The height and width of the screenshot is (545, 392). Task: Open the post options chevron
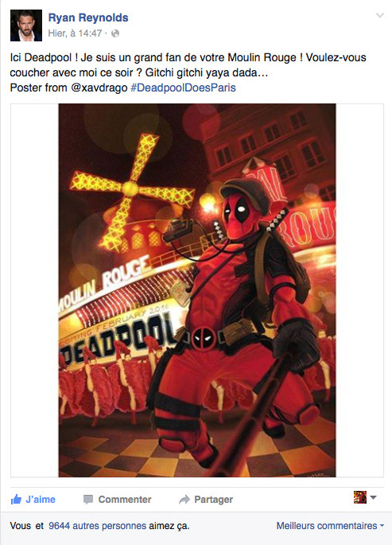point(380,15)
